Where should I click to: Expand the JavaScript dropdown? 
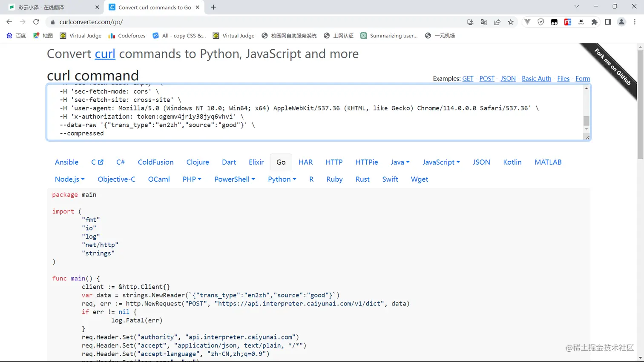441,162
